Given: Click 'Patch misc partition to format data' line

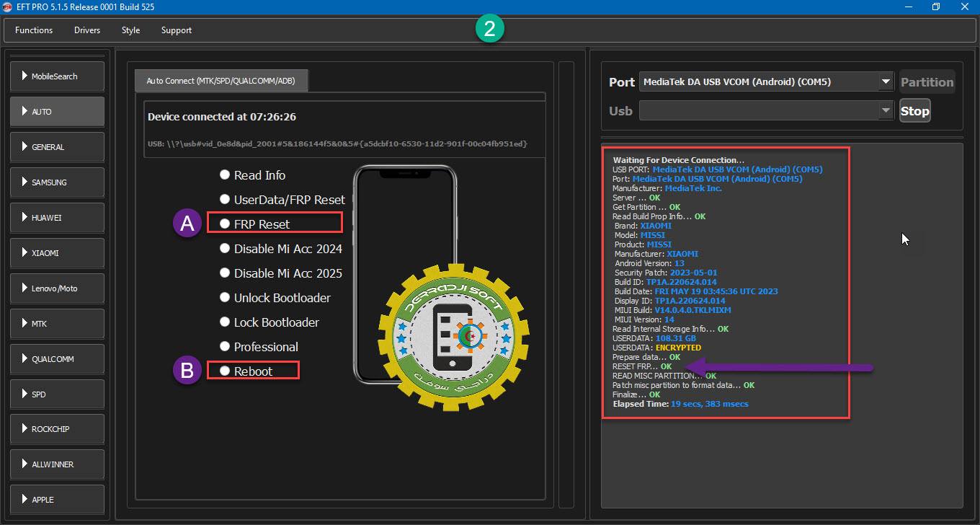Looking at the screenshot, I should point(684,385).
